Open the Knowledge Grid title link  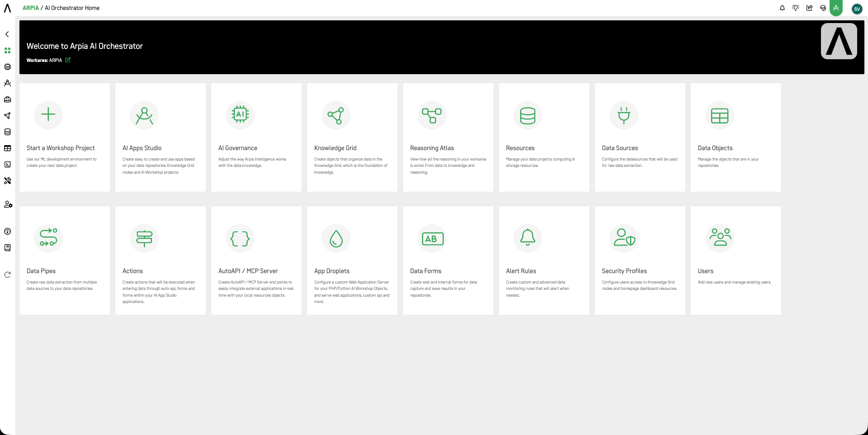click(336, 148)
